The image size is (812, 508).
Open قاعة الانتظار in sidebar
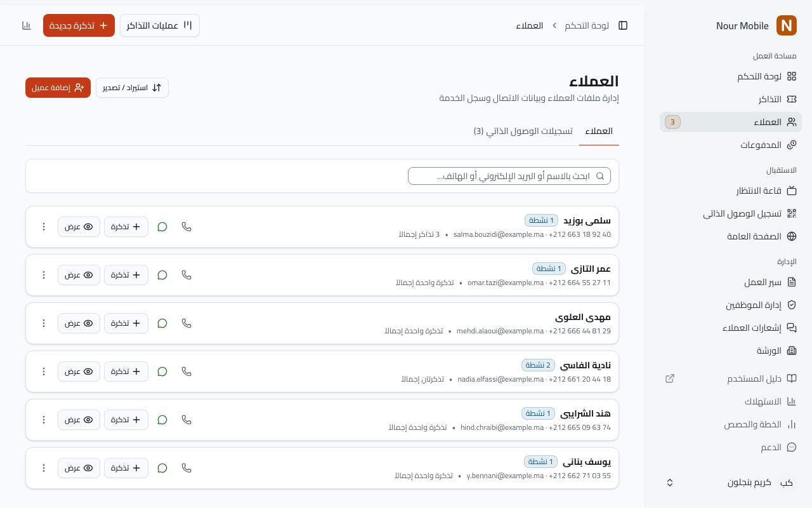[731, 190]
